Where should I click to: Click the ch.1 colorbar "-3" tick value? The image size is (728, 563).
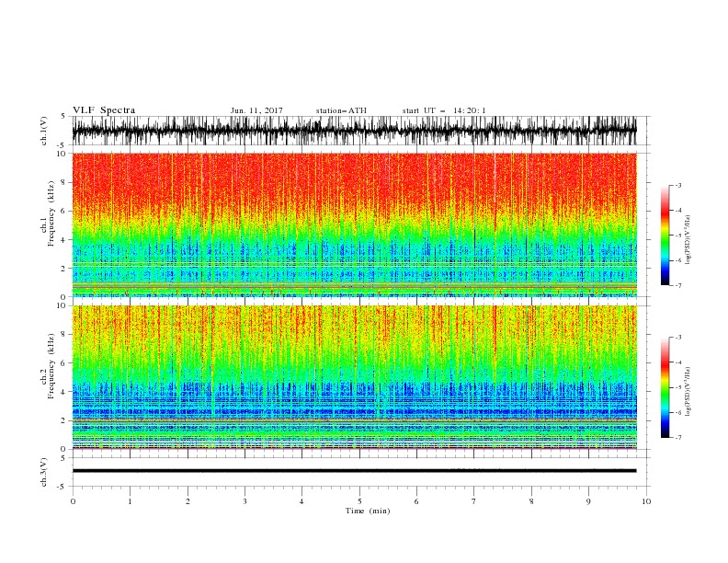[678, 185]
